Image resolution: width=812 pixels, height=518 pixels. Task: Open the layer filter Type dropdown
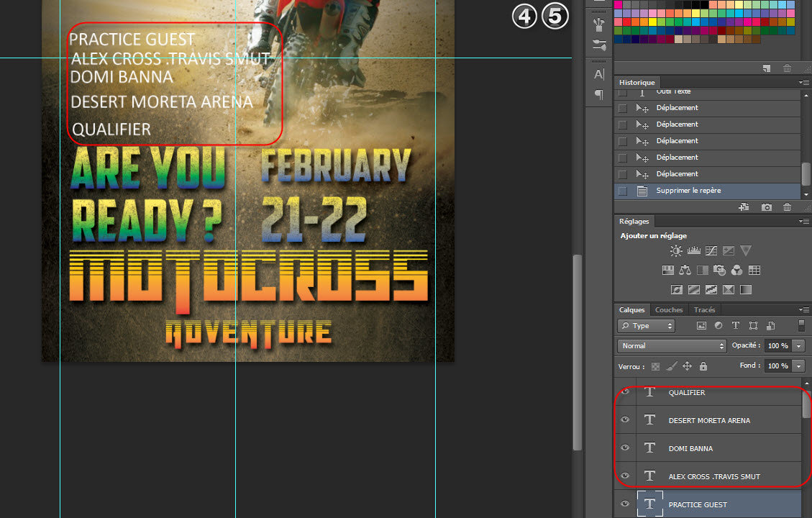click(x=646, y=326)
